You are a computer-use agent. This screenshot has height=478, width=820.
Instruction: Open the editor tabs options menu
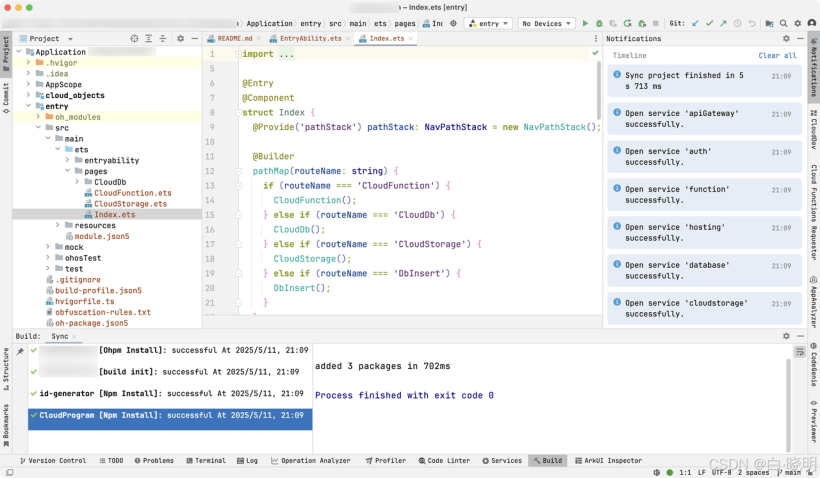point(596,39)
